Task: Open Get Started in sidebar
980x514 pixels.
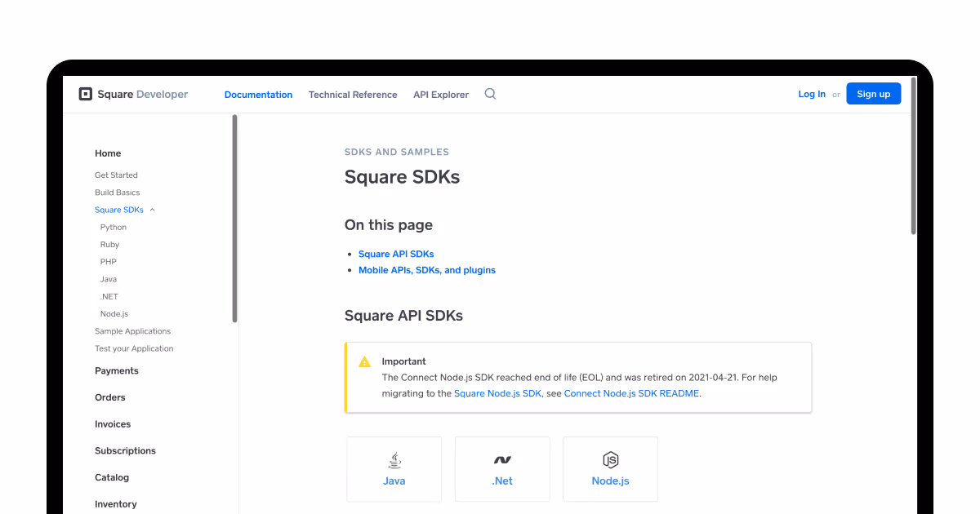Action: [x=116, y=175]
